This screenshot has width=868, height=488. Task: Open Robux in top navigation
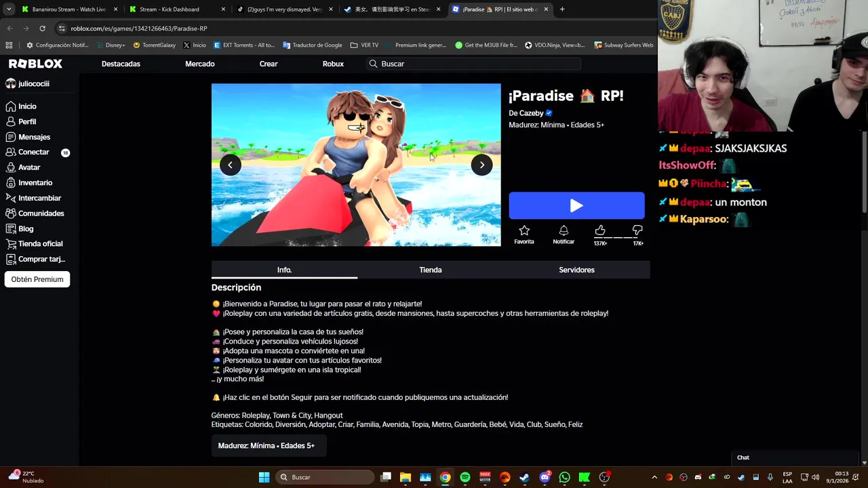tap(333, 64)
